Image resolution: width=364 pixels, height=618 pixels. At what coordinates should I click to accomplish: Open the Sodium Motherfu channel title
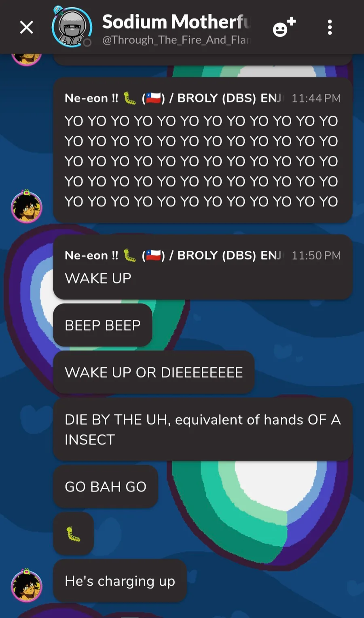tap(176, 22)
